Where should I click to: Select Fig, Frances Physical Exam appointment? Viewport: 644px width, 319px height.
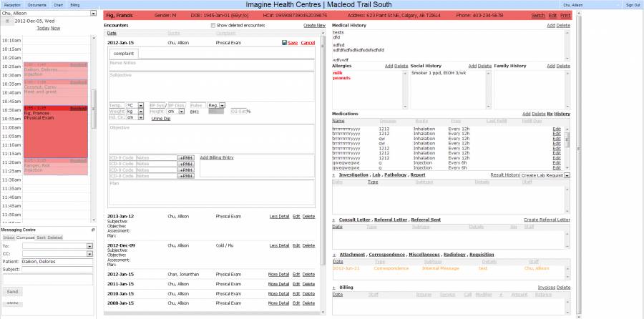[x=55, y=132]
